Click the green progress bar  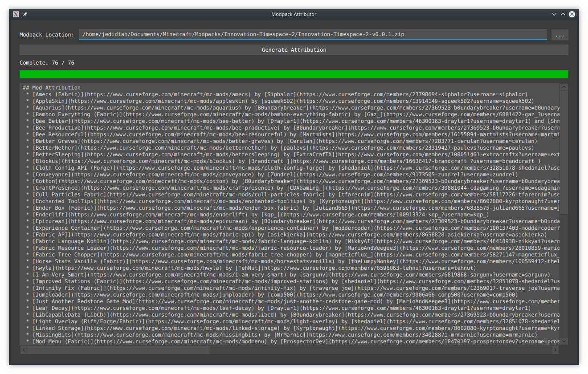pos(294,74)
